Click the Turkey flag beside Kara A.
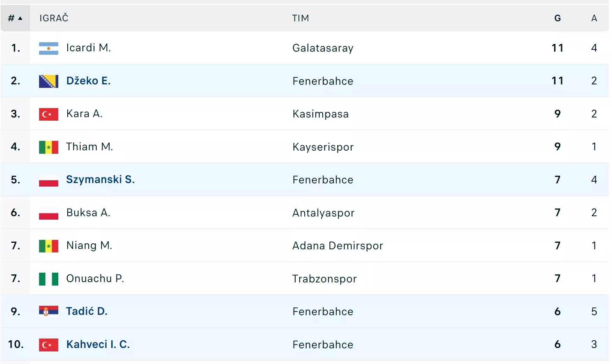612x364 pixels. 48,114
